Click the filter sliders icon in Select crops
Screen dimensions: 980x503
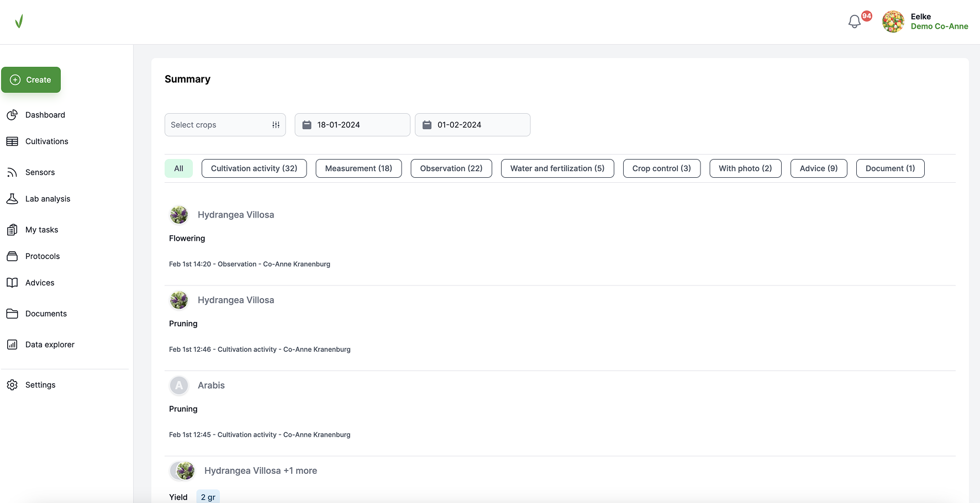[276, 125]
